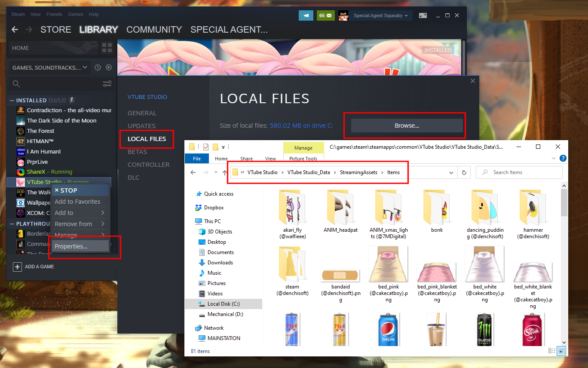Click the recent games clock icon
Viewport: 588px width, 368px height.
point(98,67)
